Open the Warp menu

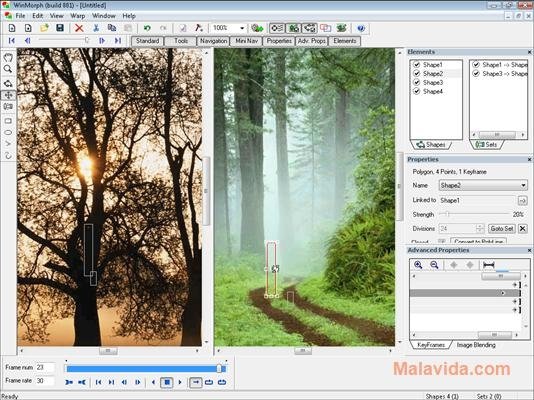point(78,16)
